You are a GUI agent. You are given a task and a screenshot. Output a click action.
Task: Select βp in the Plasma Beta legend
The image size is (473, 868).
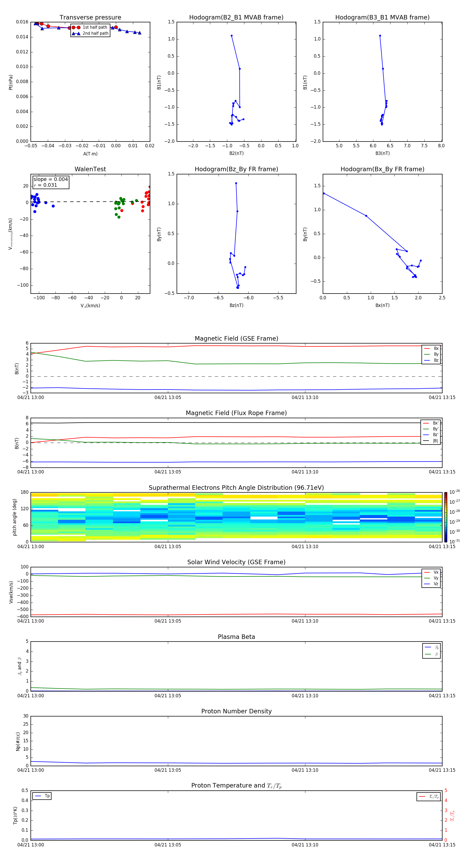[431, 647]
